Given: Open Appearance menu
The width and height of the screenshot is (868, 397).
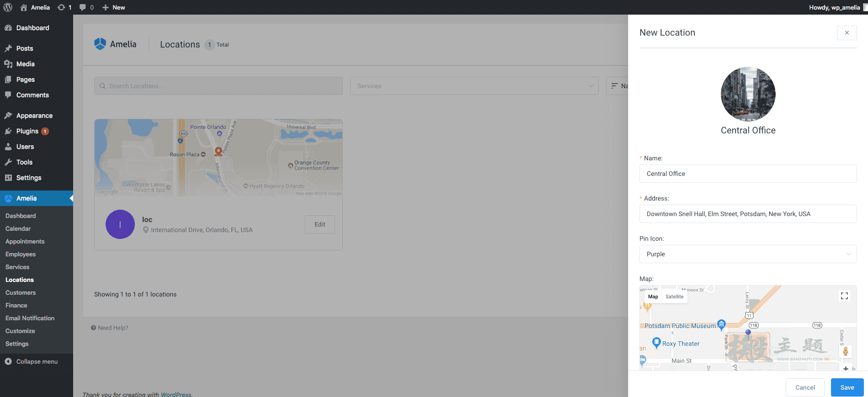Looking at the screenshot, I should [x=37, y=116].
